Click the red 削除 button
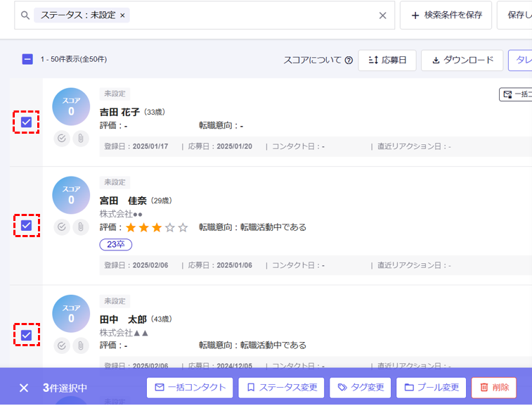Viewport: 532px width, 406px height. (493, 388)
